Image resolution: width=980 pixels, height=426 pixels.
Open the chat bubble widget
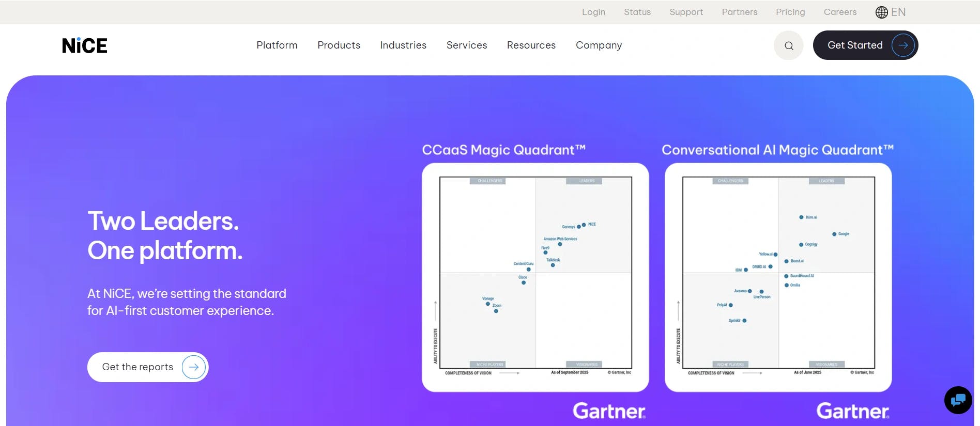pos(958,400)
